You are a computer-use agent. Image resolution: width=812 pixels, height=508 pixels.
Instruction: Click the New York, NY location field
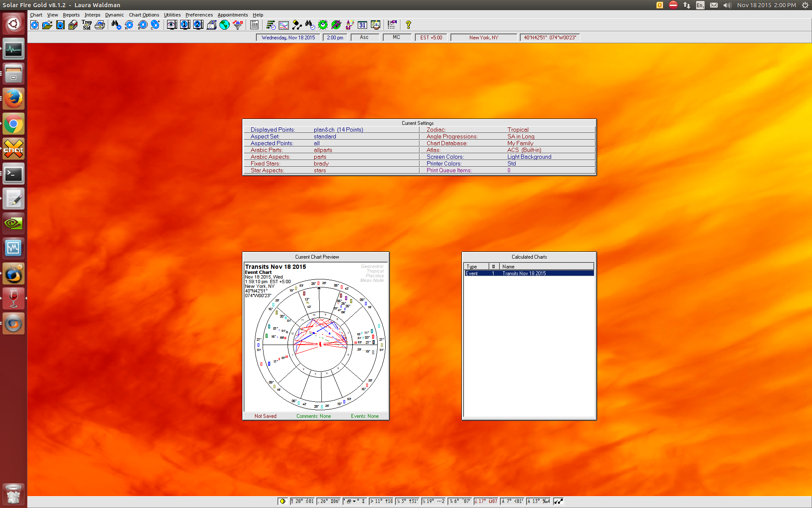484,38
